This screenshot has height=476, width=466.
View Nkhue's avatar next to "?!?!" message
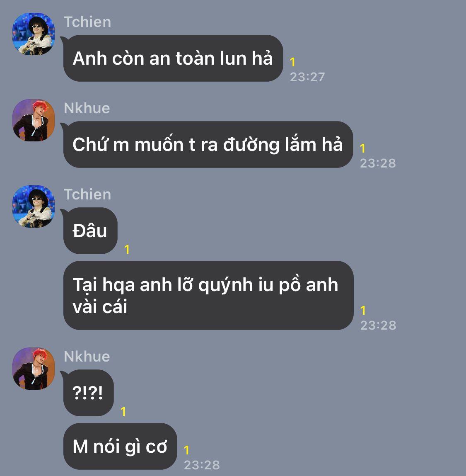[34, 369]
